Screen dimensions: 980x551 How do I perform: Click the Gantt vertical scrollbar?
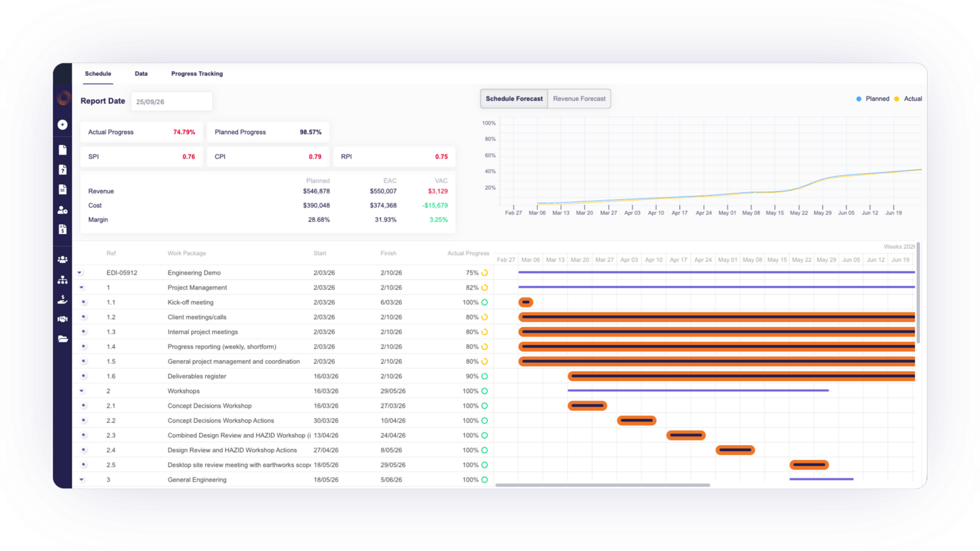918,293
